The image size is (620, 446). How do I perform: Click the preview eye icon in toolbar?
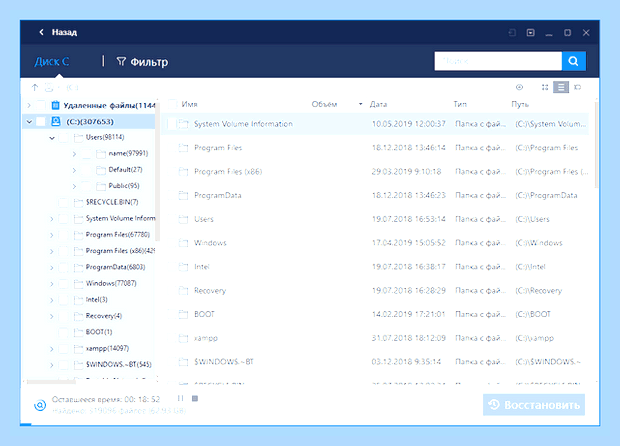click(x=520, y=87)
